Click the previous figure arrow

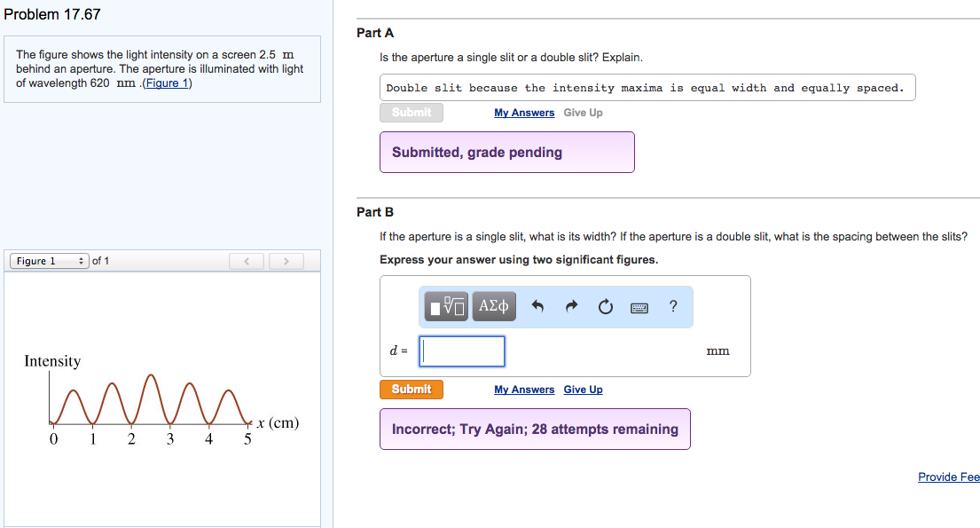click(247, 260)
